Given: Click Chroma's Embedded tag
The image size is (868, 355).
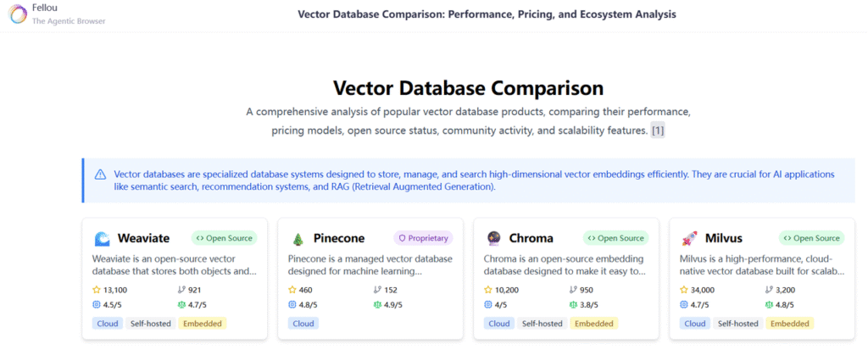Looking at the screenshot, I should (x=595, y=323).
